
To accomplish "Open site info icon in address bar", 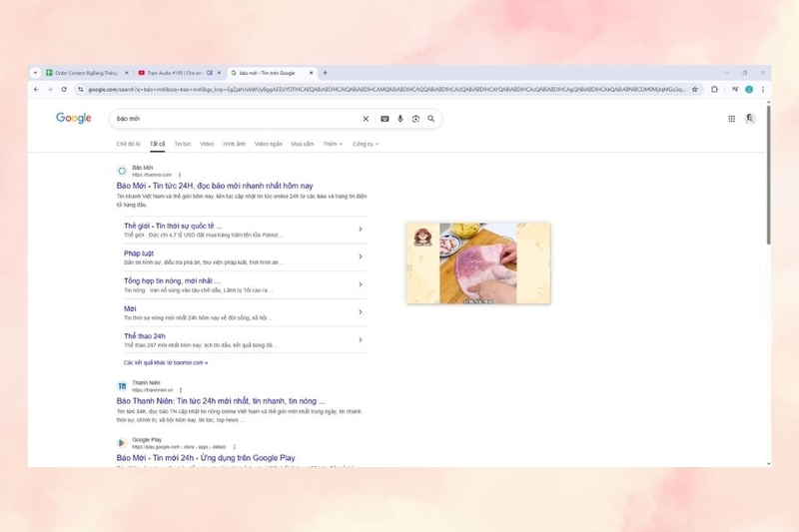I will 81,89.
